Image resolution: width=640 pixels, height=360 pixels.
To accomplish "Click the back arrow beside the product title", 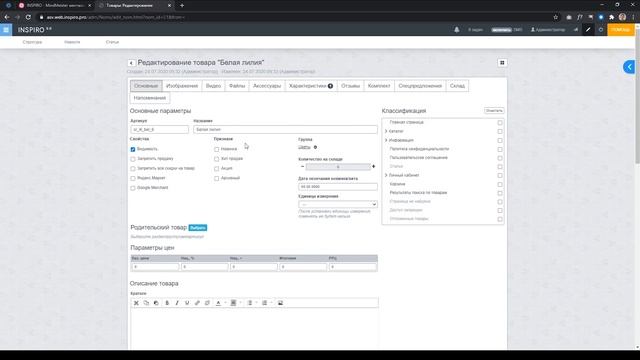I will click(131, 63).
